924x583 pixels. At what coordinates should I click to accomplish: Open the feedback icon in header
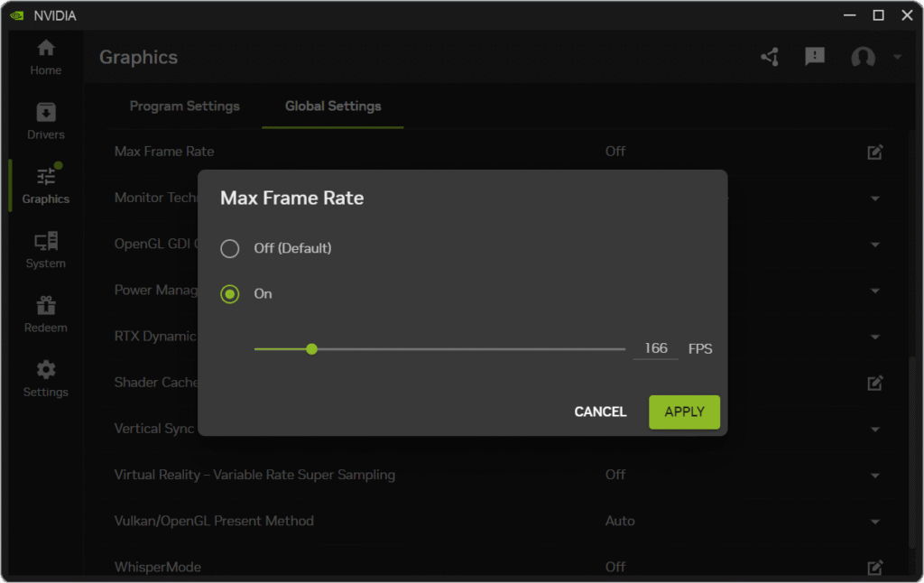[x=815, y=57]
